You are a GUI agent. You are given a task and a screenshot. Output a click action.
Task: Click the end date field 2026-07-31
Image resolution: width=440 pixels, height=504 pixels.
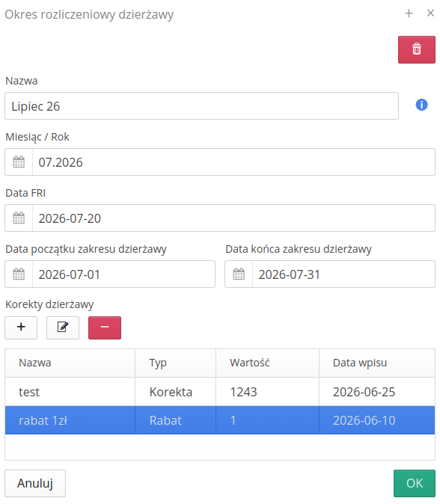343,274
